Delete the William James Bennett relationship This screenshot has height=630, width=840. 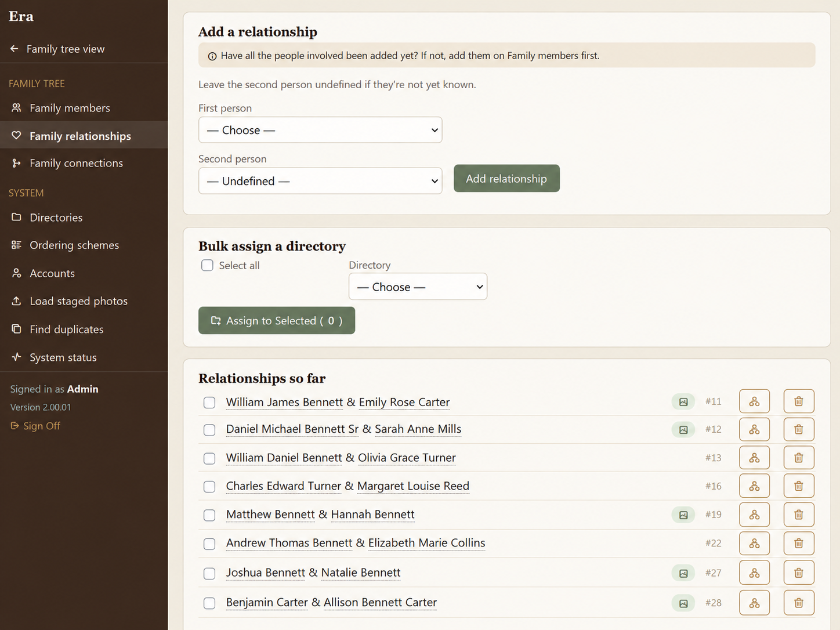click(x=799, y=401)
